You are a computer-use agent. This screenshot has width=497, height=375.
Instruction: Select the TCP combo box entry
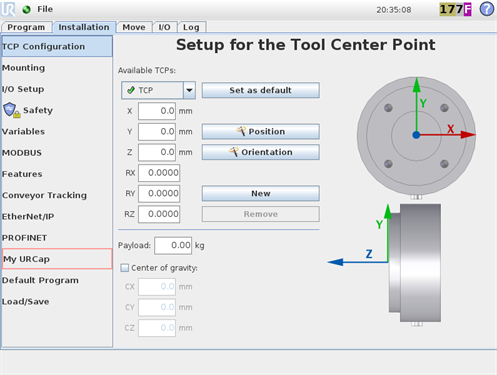click(152, 90)
